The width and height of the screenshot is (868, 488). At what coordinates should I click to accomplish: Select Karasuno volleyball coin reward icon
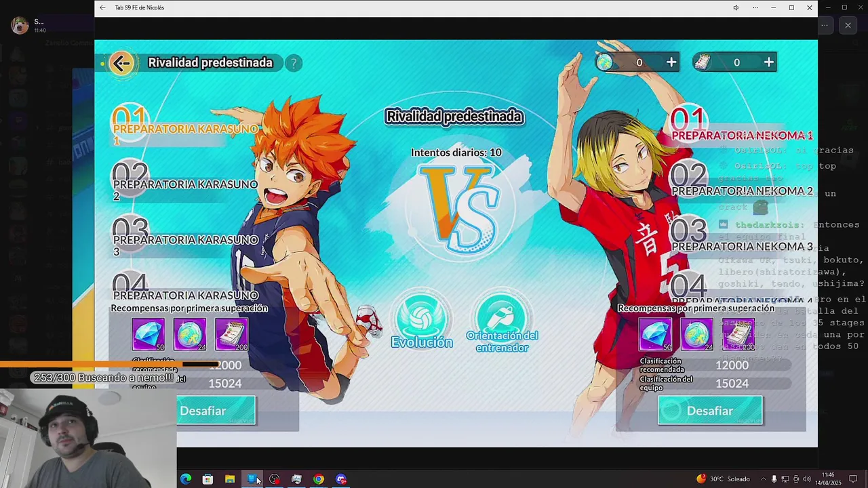tap(190, 335)
